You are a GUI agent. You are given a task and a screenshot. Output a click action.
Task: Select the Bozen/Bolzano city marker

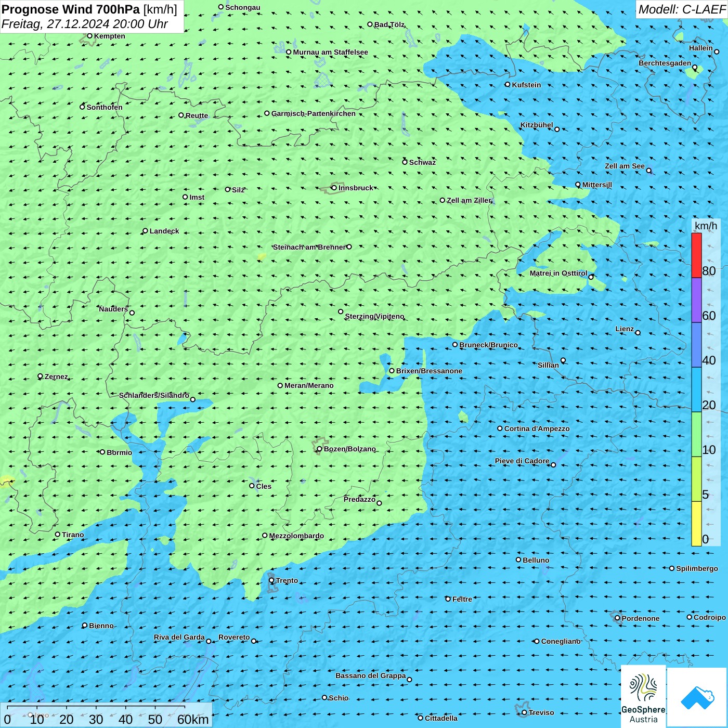(x=320, y=449)
